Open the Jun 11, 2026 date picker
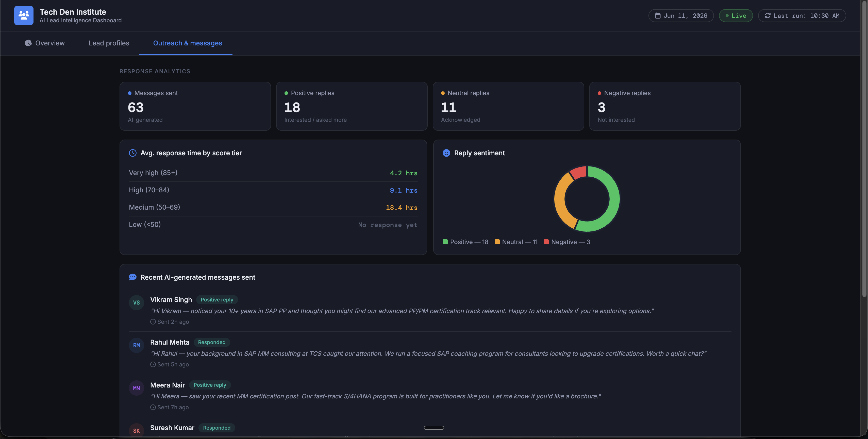868x439 pixels. (x=681, y=15)
